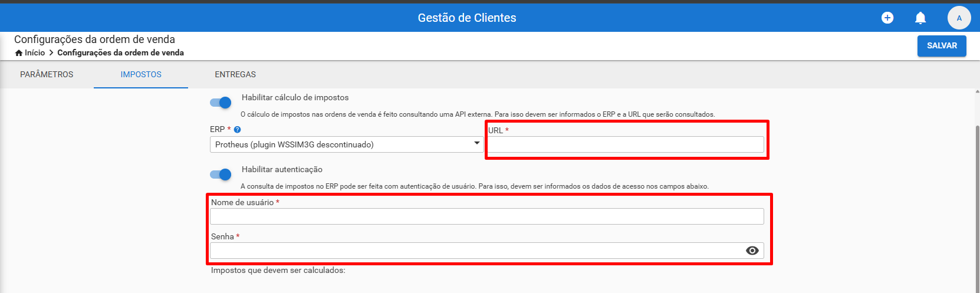Click the 'Configurações da ordem de venda' heading
The width and height of the screenshot is (980, 293).
tap(94, 39)
